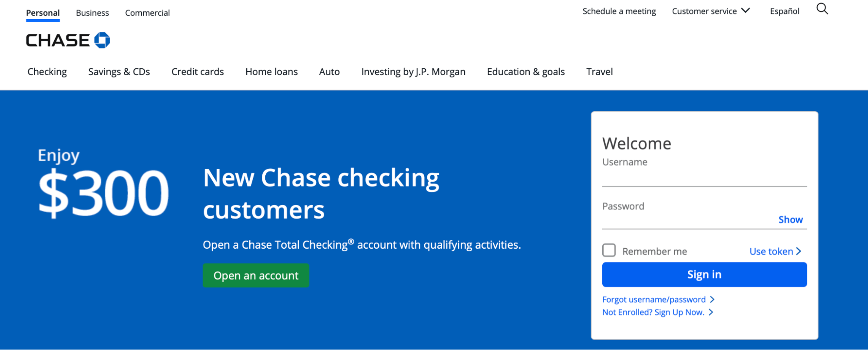Switch site language to Español
The image size is (868, 350).
pyautogui.click(x=784, y=11)
